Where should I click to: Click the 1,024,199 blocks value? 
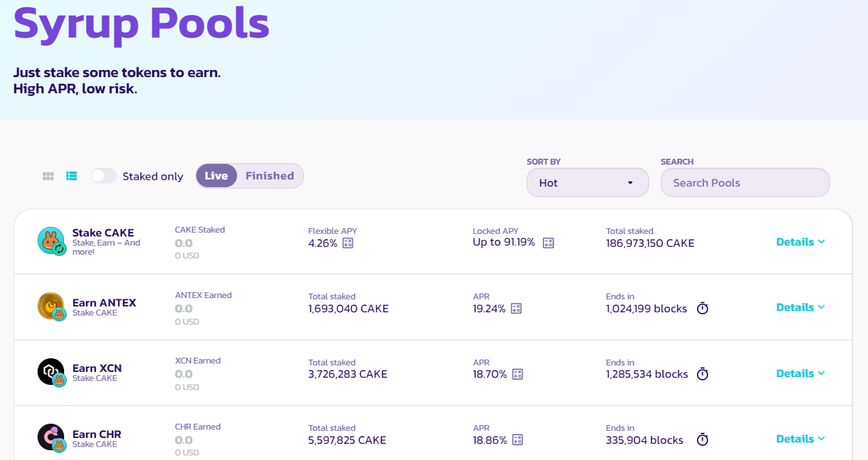[646, 309]
